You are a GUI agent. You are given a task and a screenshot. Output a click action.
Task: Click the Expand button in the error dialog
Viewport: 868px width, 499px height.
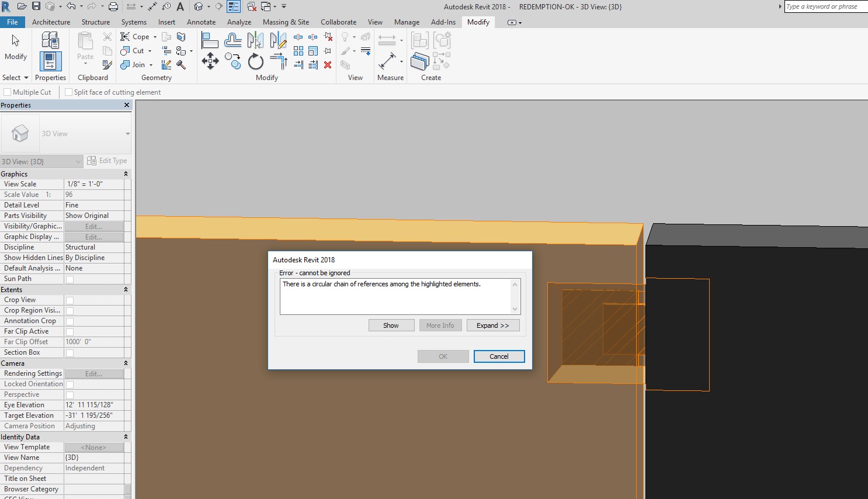[x=493, y=325]
